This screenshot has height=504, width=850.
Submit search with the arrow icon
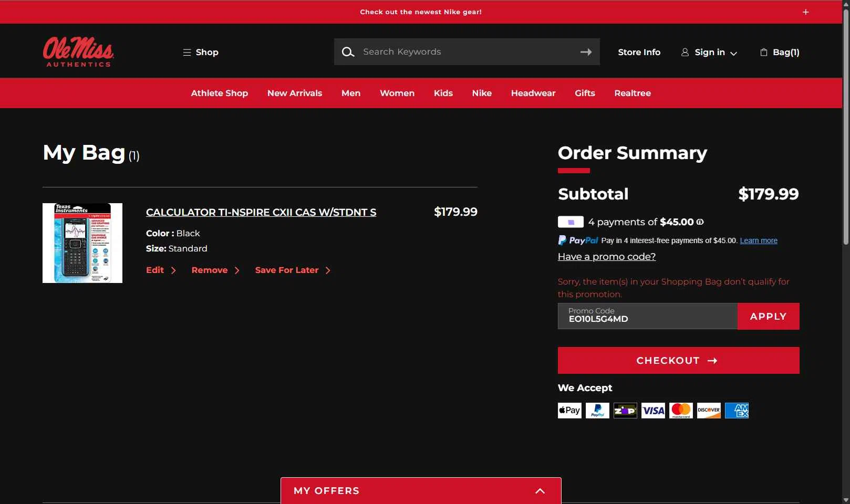click(x=586, y=52)
